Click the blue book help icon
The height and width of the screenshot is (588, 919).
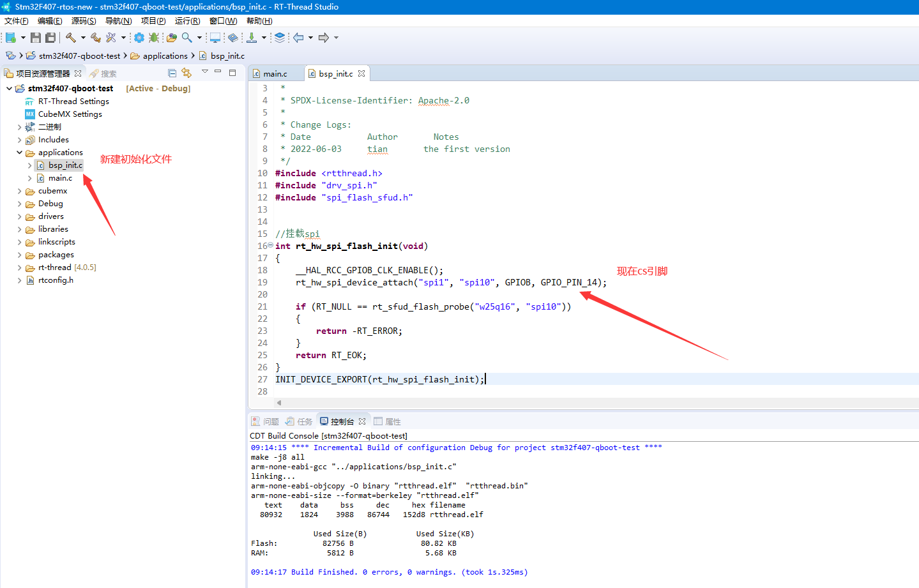pyautogui.click(x=233, y=38)
